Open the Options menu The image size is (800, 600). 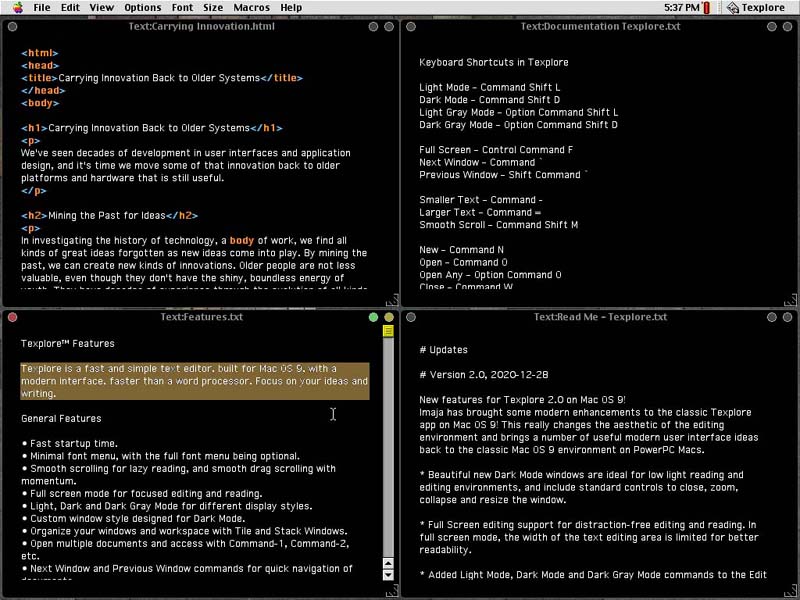pos(143,8)
